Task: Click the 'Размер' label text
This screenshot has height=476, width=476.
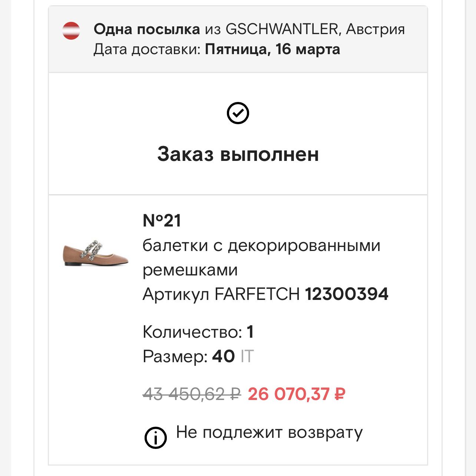Action: pyautogui.click(x=175, y=356)
